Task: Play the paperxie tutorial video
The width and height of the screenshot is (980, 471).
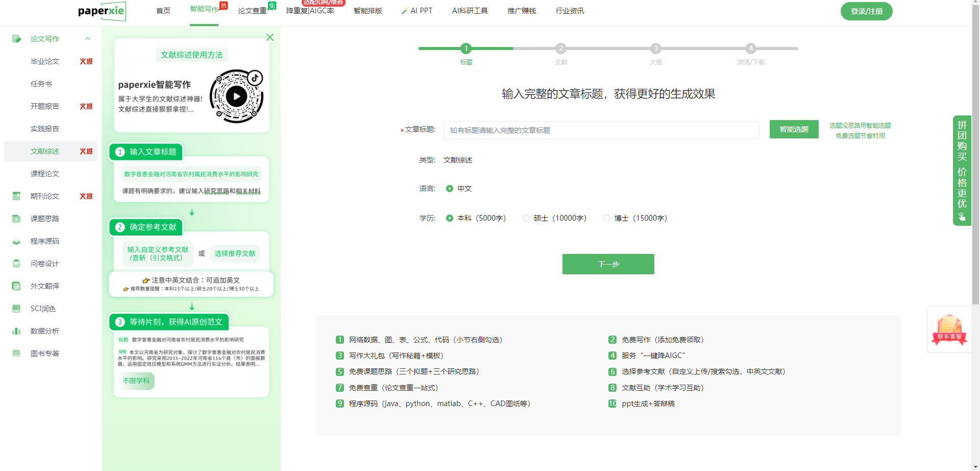Action: pyautogui.click(x=236, y=95)
